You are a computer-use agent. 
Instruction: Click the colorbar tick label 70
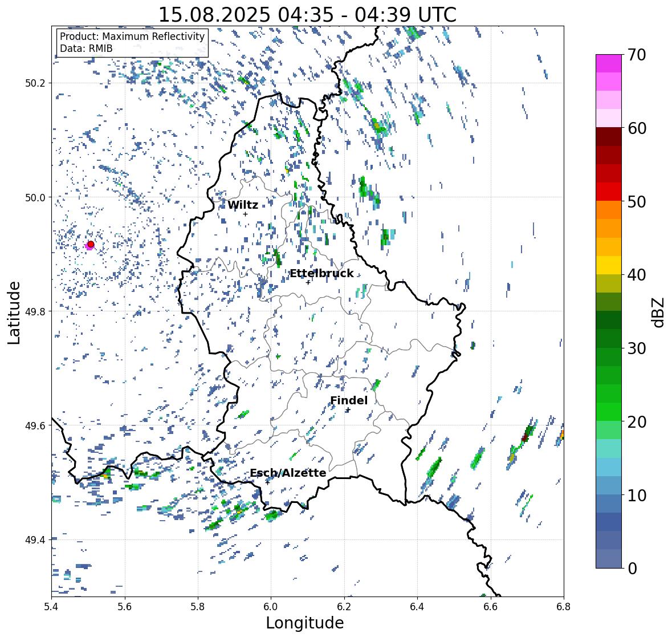[x=637, y=55]
